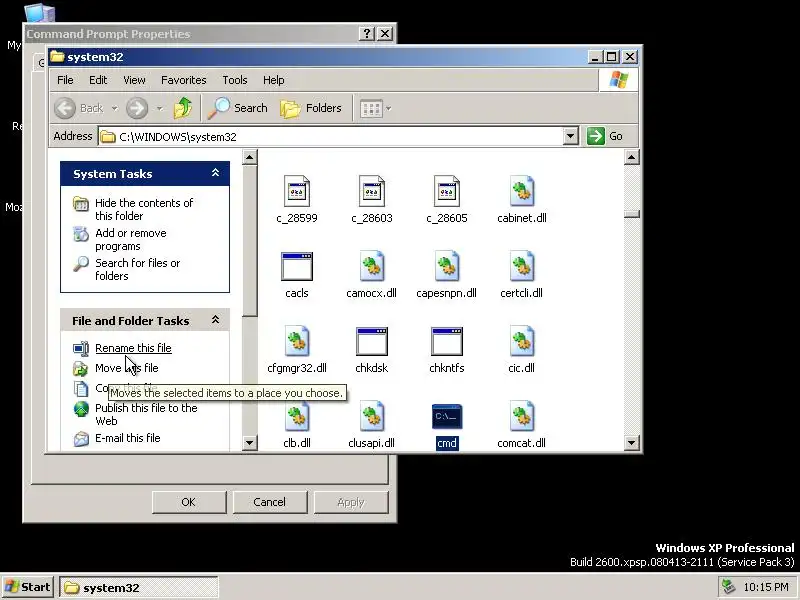Select the chkntfs program icon
800x600 pixels.
[447, 341]
